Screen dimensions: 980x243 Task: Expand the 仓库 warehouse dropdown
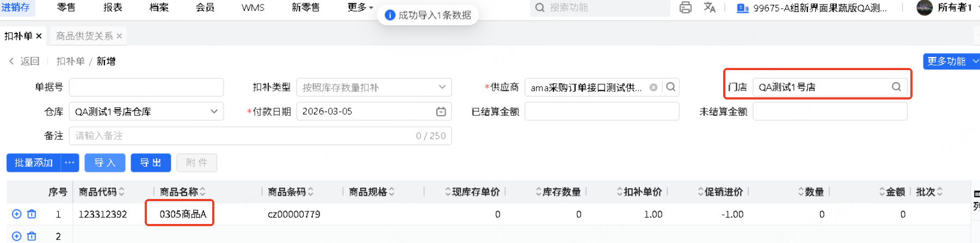[214, 111]
